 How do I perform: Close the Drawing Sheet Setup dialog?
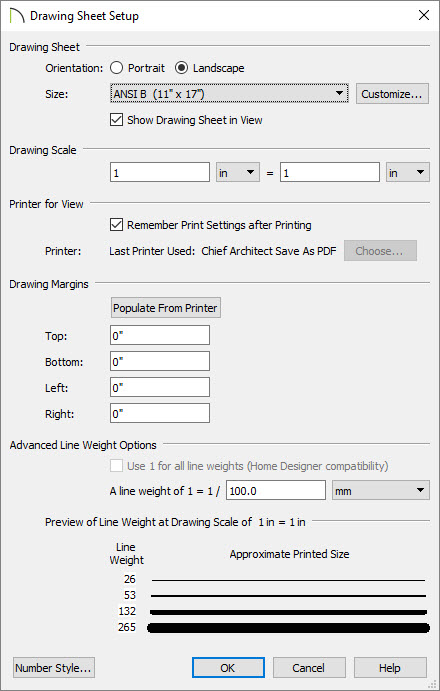point(424,15)
